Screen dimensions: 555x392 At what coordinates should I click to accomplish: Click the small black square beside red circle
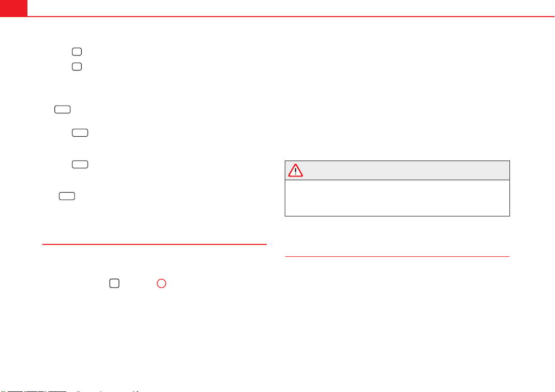click(114, 283)
